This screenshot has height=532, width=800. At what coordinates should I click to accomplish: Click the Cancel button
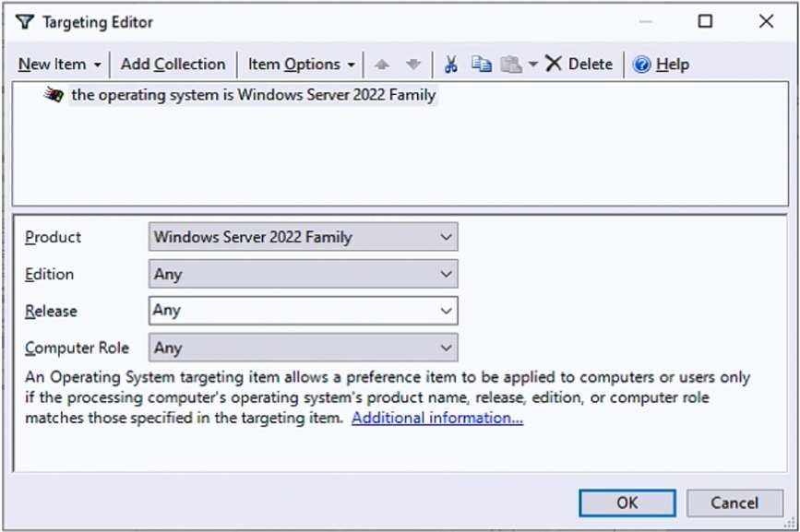tap(734, 502)
